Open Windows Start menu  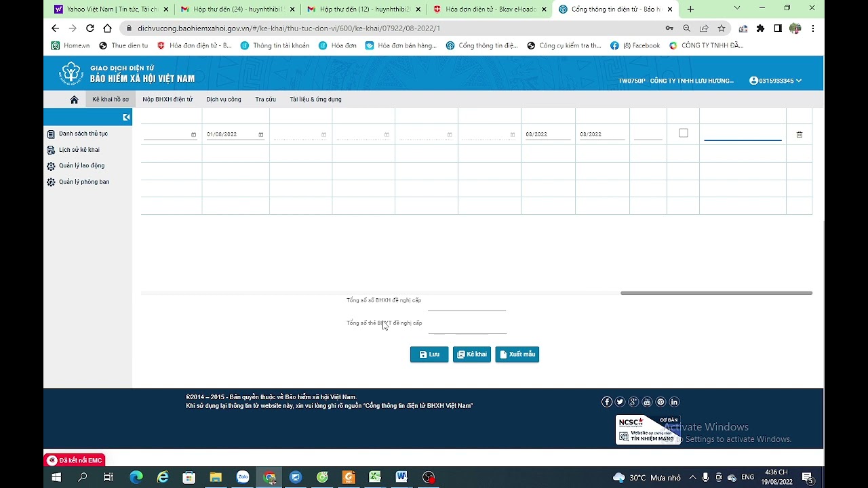coord(56,477)
